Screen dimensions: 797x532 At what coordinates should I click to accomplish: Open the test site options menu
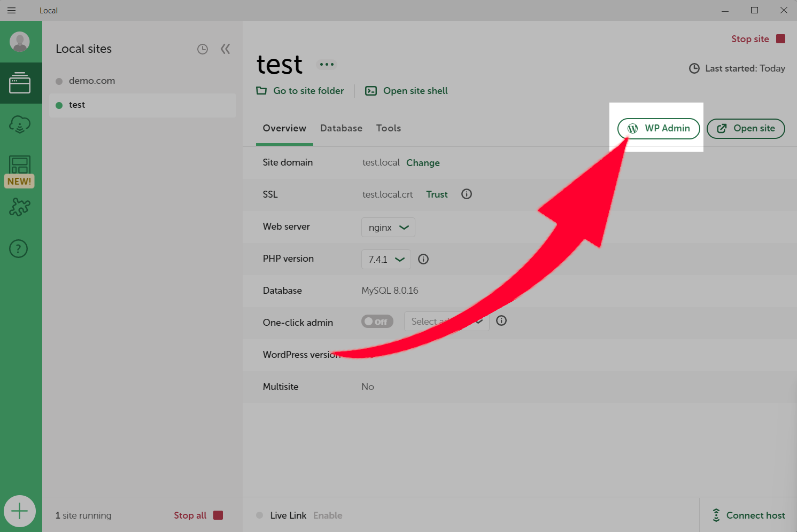[x=327, y=64]
